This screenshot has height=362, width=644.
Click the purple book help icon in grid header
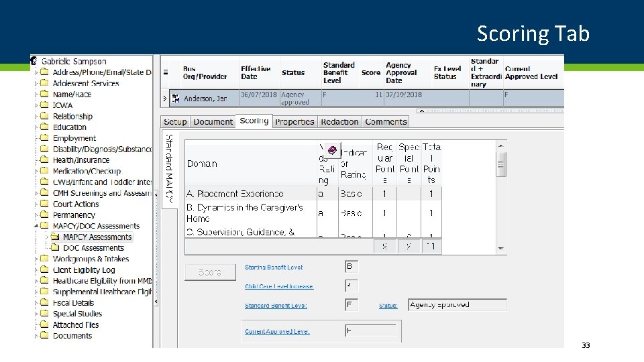click(332, 150)
